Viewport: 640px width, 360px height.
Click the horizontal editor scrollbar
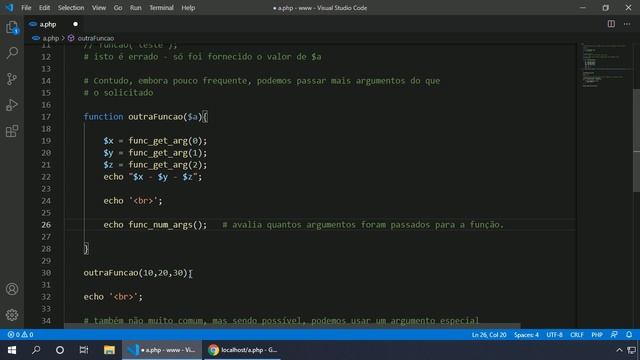pos(292,326)
